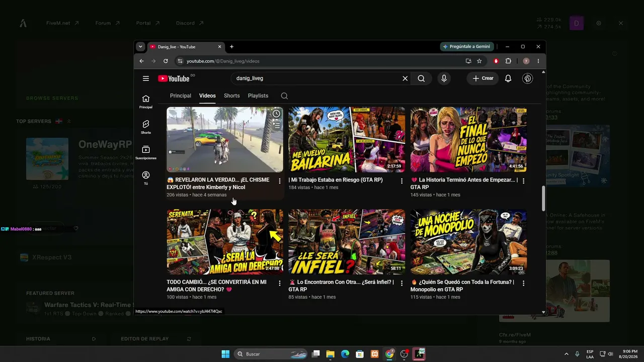
Task: Switch to the channel Principal tab
Action: pos(181,96)
